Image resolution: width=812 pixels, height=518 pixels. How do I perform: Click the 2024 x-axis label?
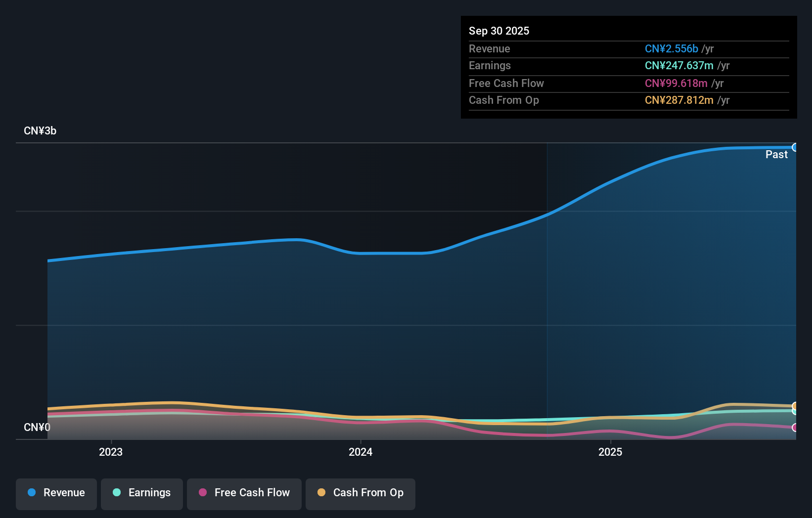coord(361,452)
